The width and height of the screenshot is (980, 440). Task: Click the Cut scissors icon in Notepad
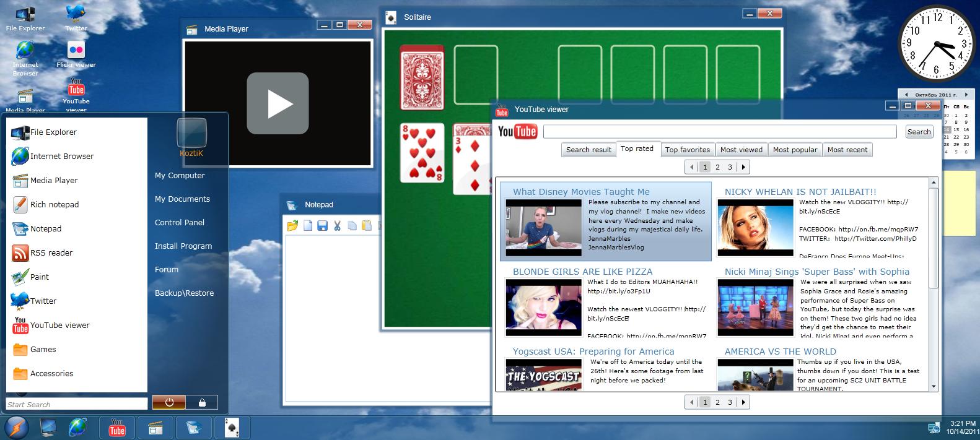(337, 226)
